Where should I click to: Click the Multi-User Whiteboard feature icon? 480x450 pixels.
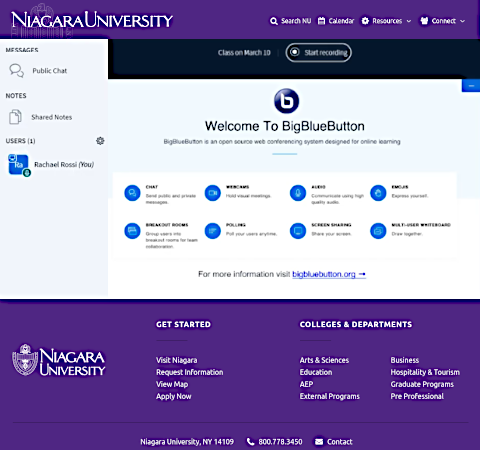pyautogui.click(x=378, y=231)
